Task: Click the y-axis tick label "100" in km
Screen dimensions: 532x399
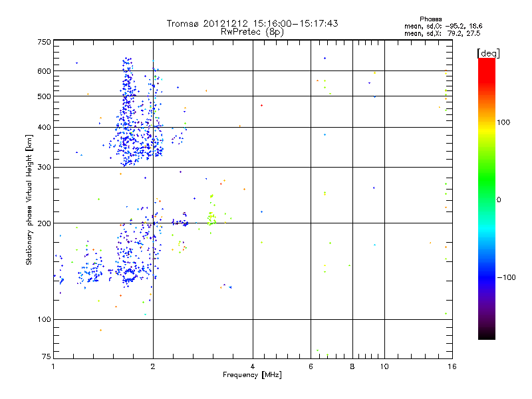Action: pos(44,319)
